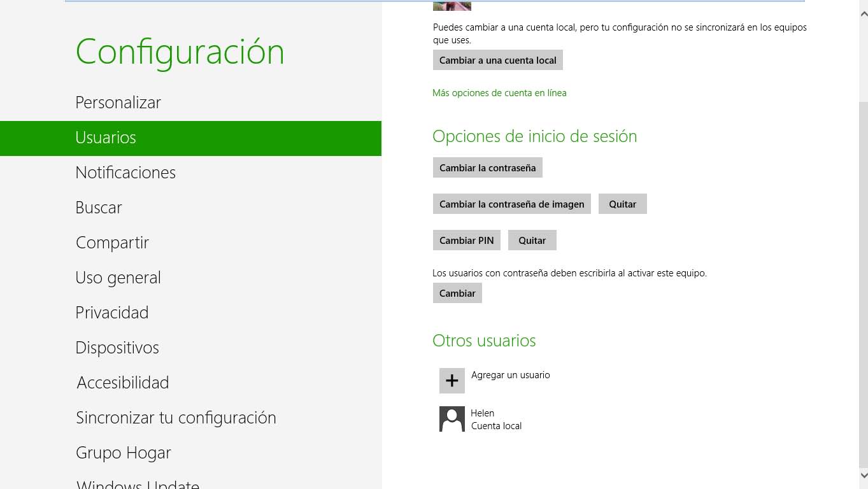
Task: Open Sincronizar tu configuración
Action: (x=176, y=418)
